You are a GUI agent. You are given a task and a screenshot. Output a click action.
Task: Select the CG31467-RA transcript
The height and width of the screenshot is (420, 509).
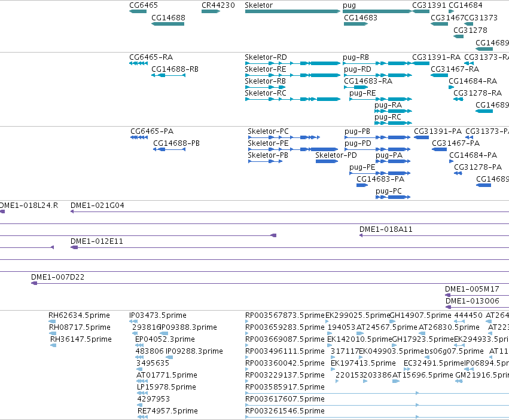(x=439, y=75)
